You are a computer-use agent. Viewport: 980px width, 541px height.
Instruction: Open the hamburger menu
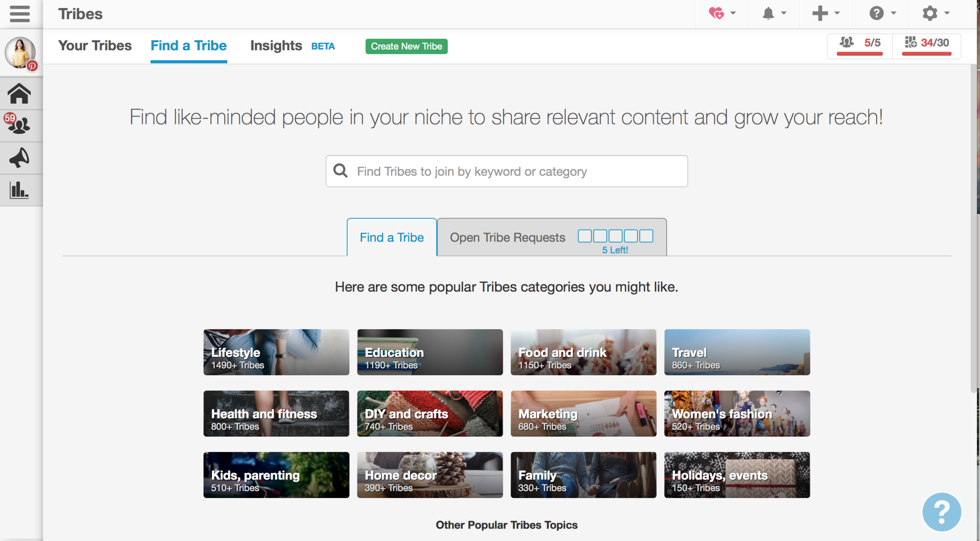click(x=20, y=14)
